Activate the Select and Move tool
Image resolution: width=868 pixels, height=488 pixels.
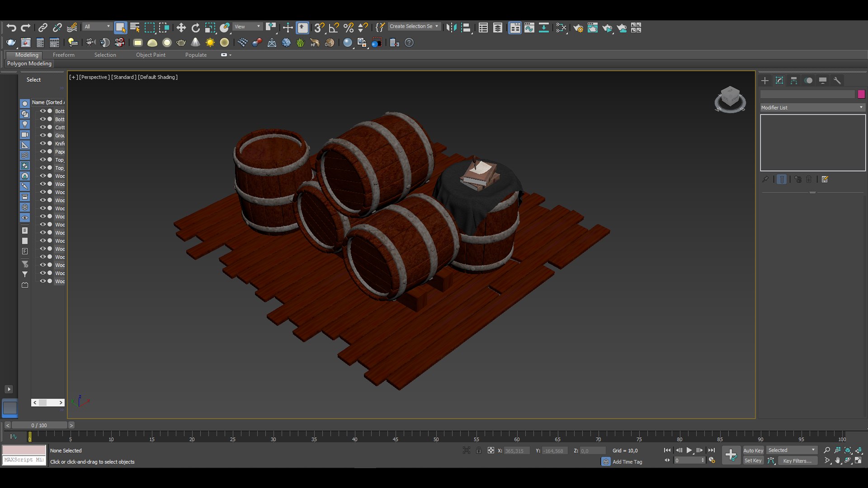pos(181,28)
